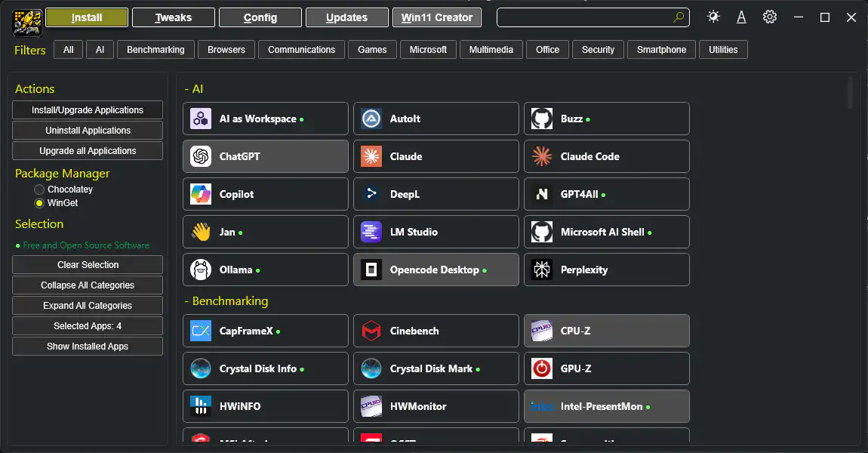Viewport: 868px width, 453px height.
Task: Click Uninstall Applications button
Action: tap(88, 130)
